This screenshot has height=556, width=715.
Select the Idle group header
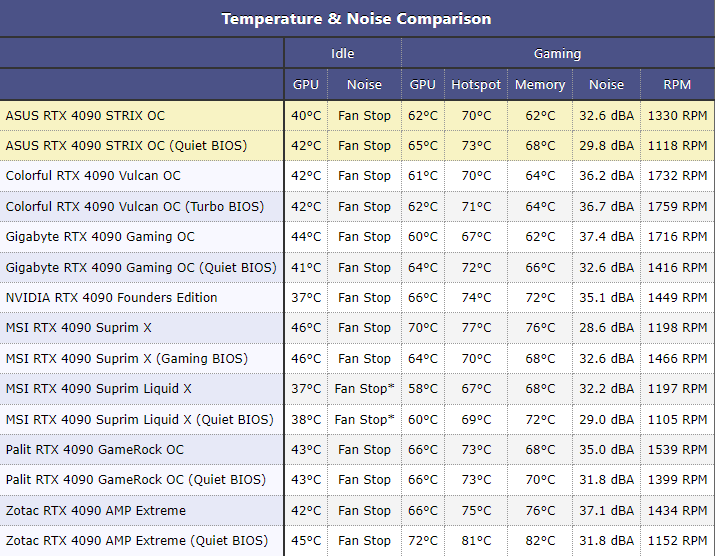click(x=342, y=54)
